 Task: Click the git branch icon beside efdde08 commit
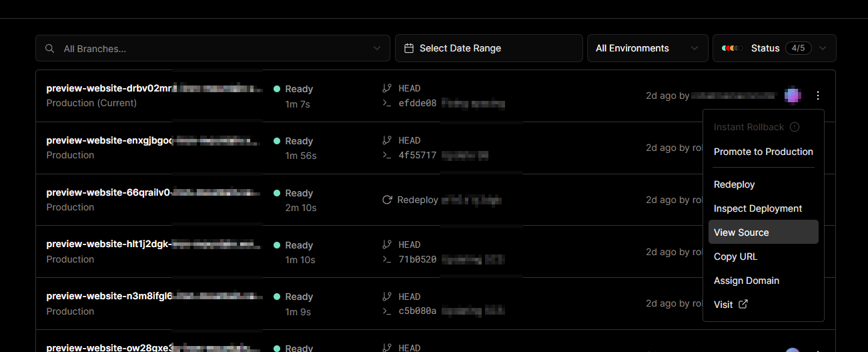(387, 88)
